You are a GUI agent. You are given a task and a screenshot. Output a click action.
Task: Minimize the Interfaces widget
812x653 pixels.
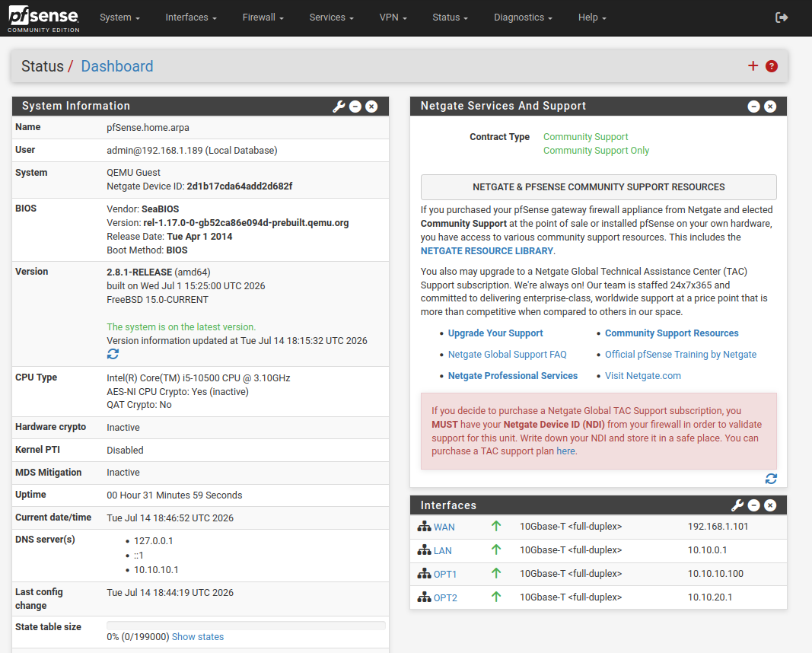tap(754, 505)
